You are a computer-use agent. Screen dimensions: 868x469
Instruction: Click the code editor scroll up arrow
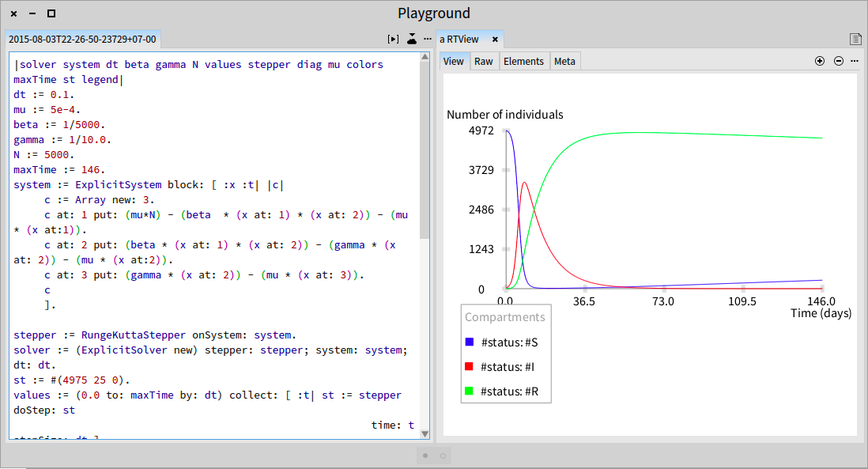[425, 56]
